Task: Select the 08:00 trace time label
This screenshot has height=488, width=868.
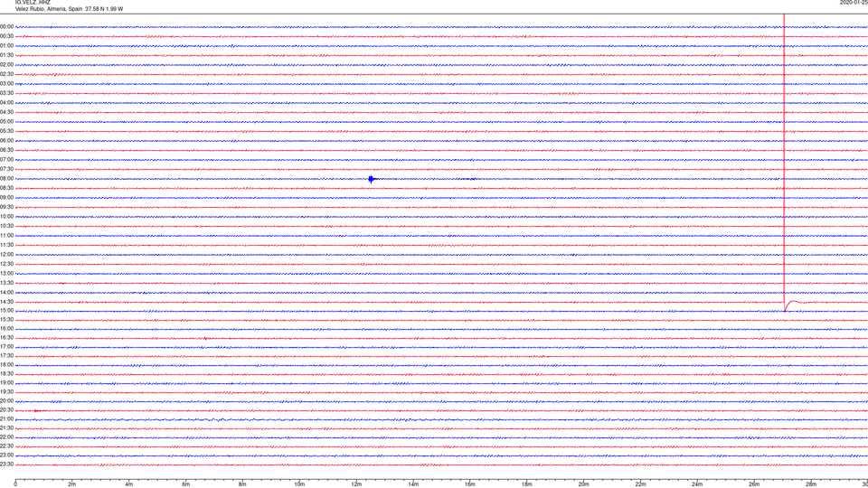Action: click(6, 178)
